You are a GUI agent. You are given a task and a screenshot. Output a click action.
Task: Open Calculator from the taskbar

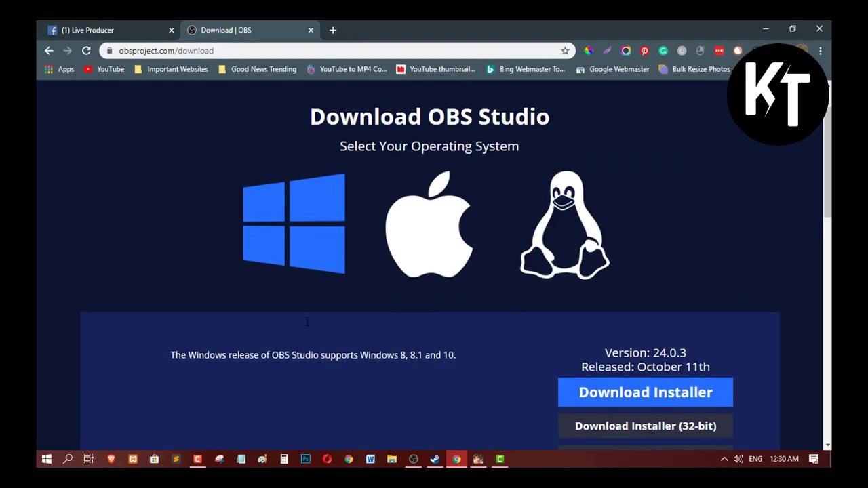284,459
